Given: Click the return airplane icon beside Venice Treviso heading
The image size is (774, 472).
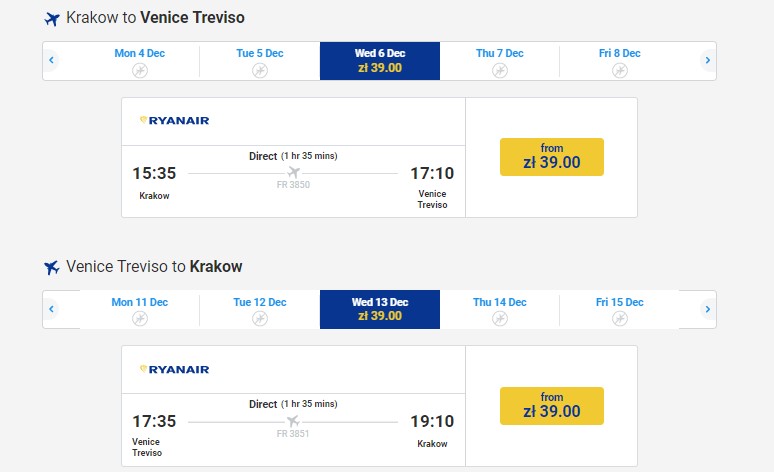Looking at the screenshot, I should click(x=52, y=268).
